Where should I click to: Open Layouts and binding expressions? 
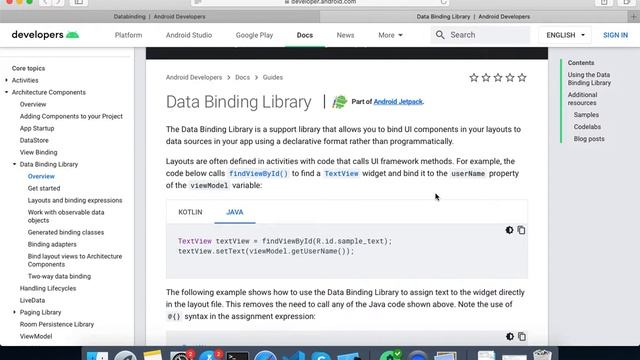[75, 200]
